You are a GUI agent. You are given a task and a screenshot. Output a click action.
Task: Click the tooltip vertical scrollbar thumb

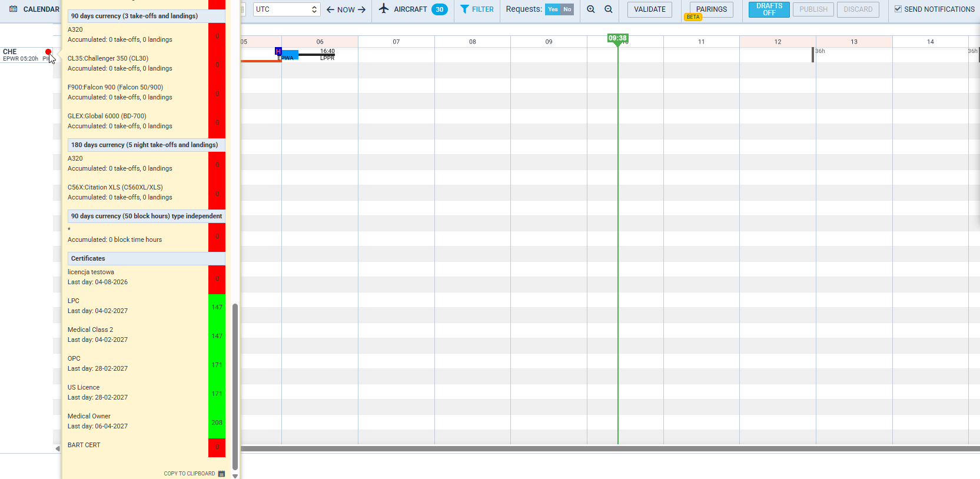click(x=235, y=385)
